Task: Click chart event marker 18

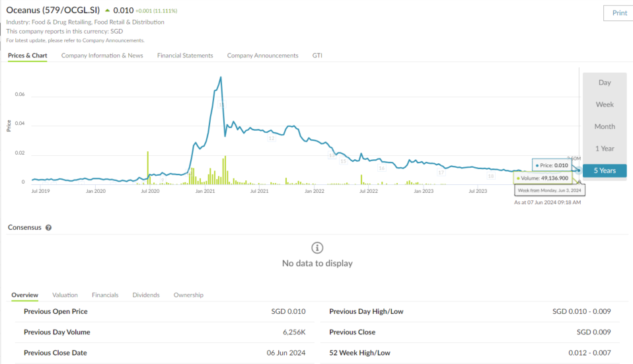Action: click(490, 176)
